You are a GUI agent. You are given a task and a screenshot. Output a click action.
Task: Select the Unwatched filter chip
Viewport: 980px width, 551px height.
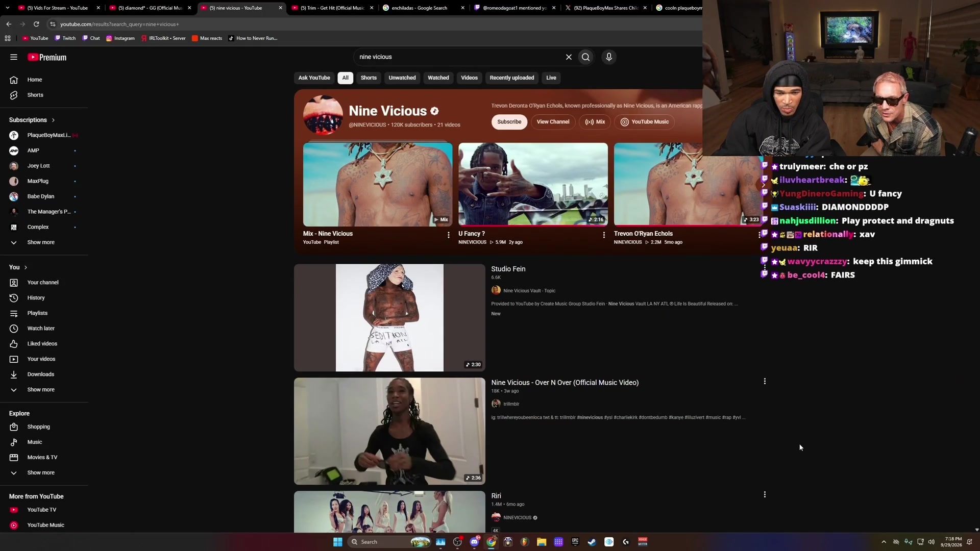tap(402, 78)
